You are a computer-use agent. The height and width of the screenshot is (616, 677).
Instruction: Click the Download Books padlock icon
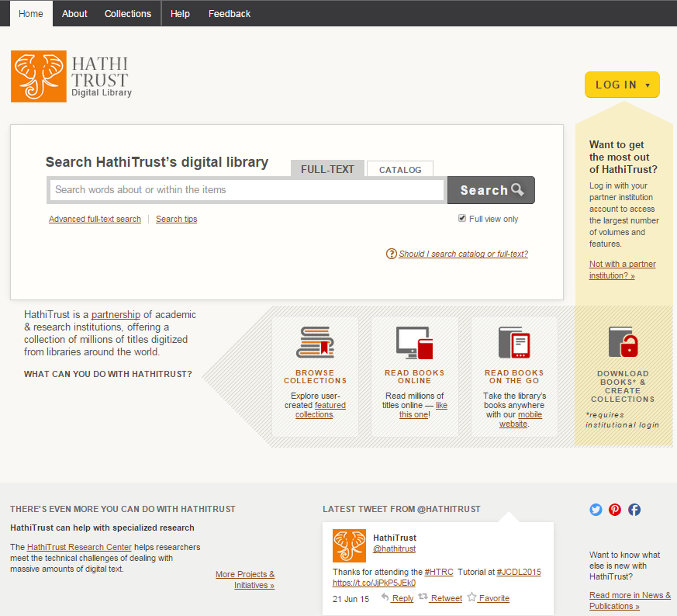coord(623,341)
